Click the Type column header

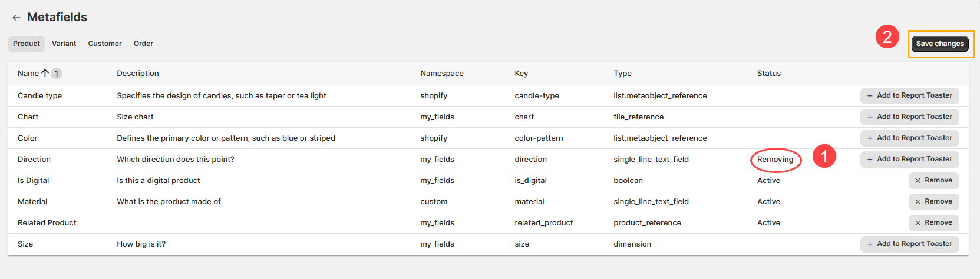pyautogui.click(x=622, y=74)
